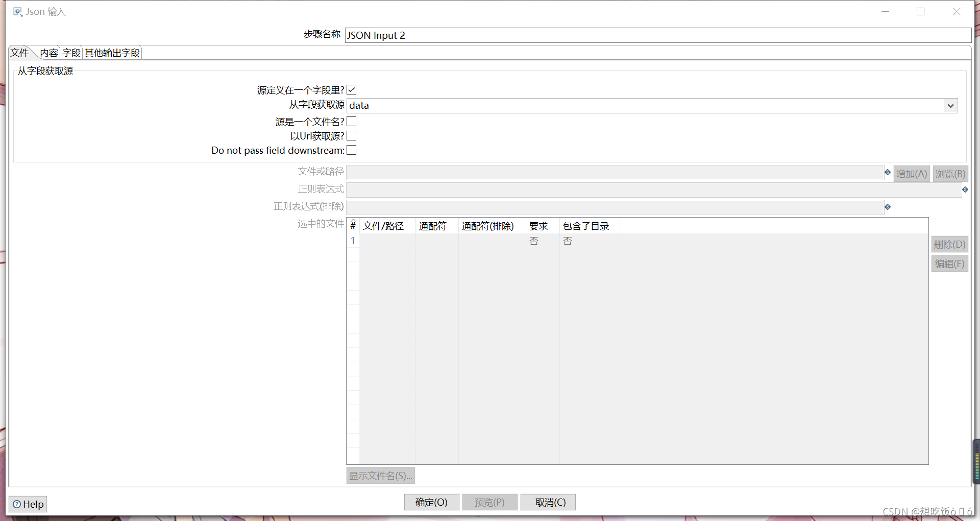Screen dimensions: 980x521
Task: Click variable diamond icon beside 文件或路径 field
Action: tap(888, 173)
